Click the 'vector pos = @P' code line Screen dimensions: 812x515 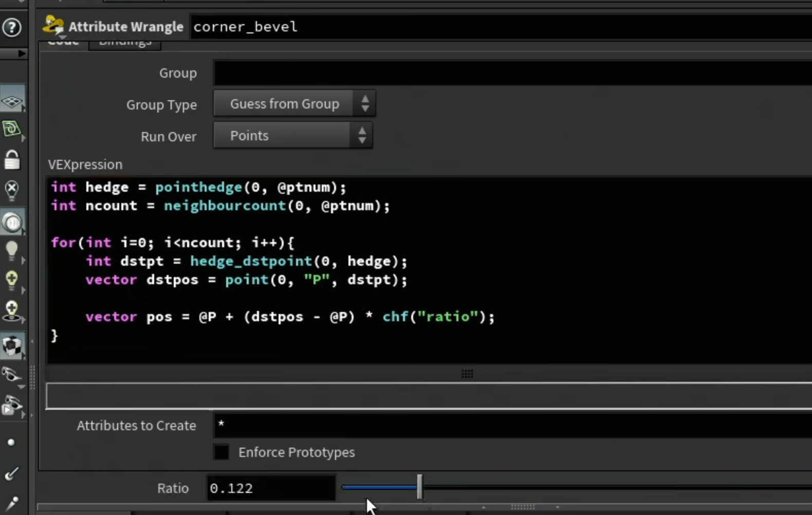pyautogui.click(x=290, y=317)
